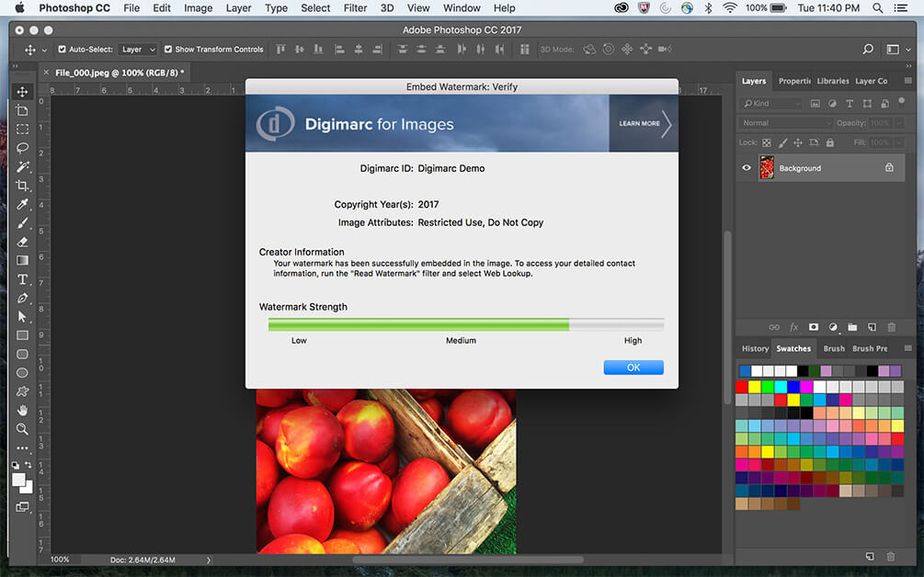Open the Opacity dropdown arrow

coord(899,123)
